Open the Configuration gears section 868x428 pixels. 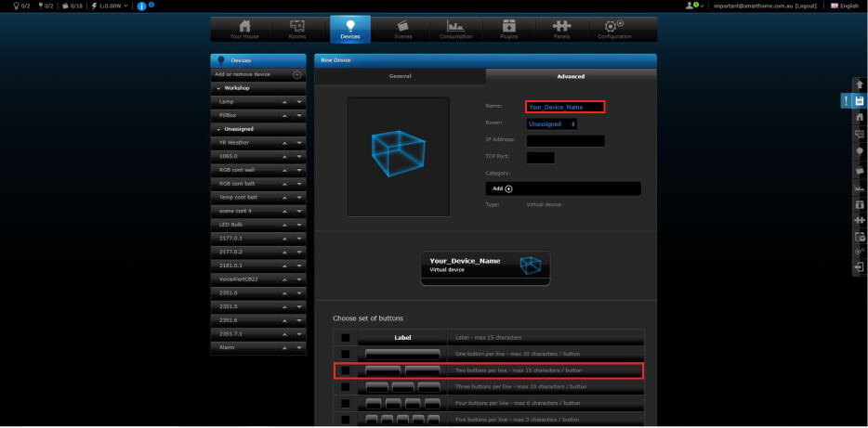[614, 30]
